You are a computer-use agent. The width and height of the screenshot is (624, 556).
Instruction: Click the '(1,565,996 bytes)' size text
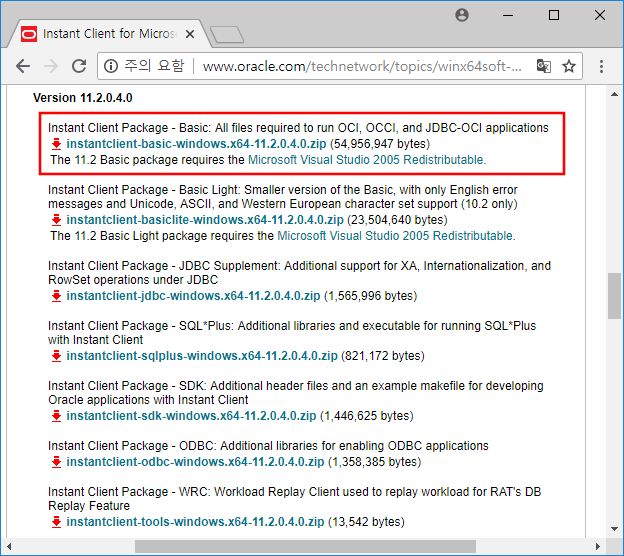(370, 296)
